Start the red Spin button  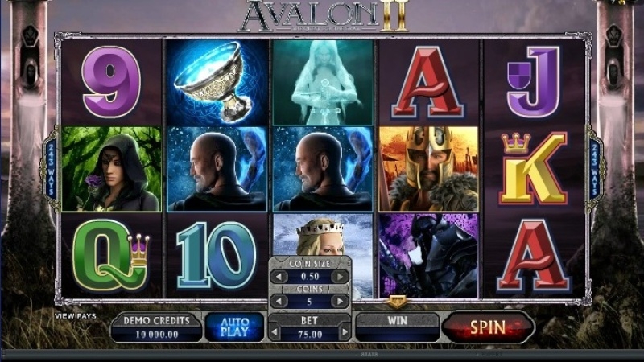point(488,327)
